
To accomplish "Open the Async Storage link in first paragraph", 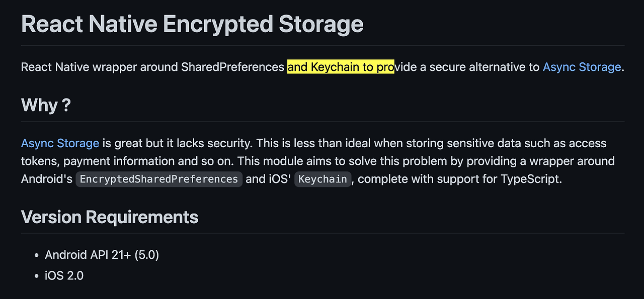I will point(582,67).
